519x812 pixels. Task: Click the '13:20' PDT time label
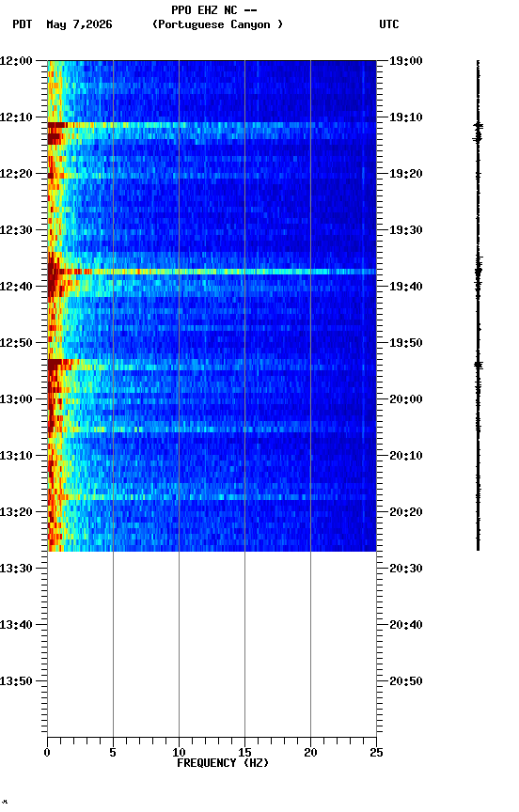coord(16,512)
